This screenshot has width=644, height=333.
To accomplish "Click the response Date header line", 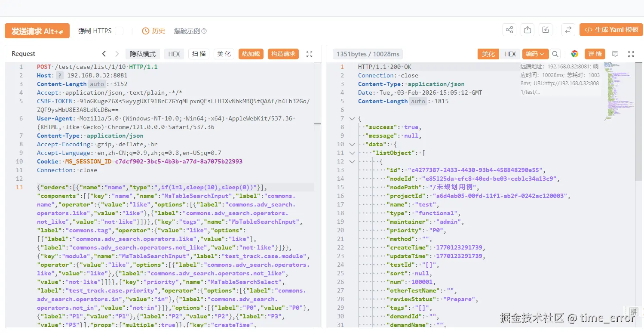I will [x=420, y=92].
